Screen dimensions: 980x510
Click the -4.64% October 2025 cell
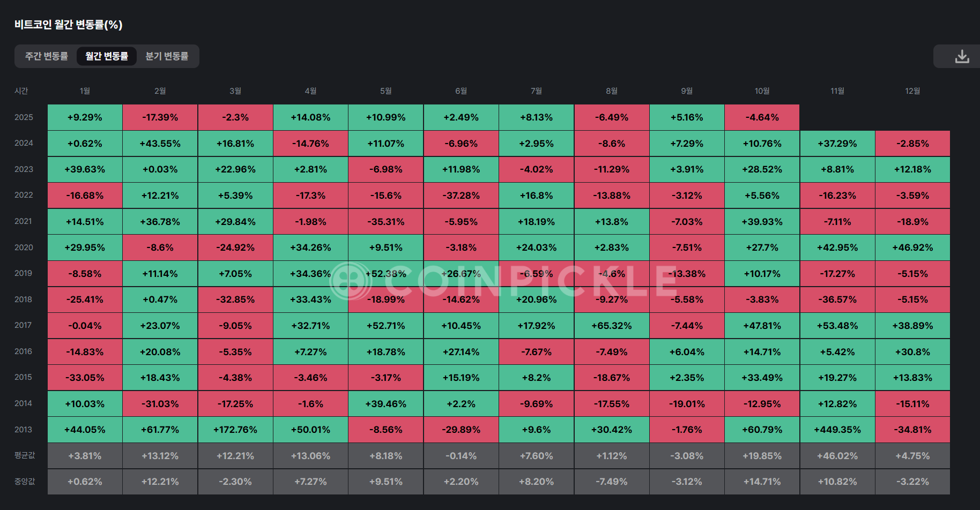762,117
